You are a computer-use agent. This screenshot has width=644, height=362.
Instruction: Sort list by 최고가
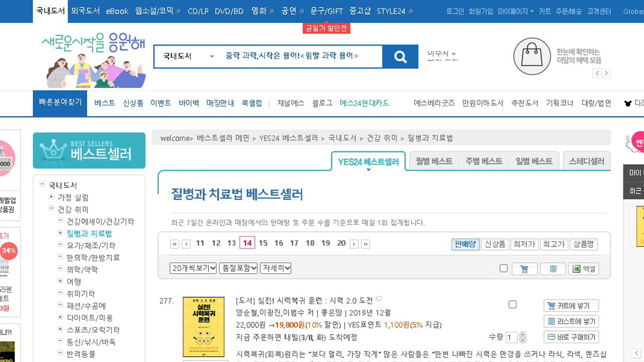(x=554, y=244)
